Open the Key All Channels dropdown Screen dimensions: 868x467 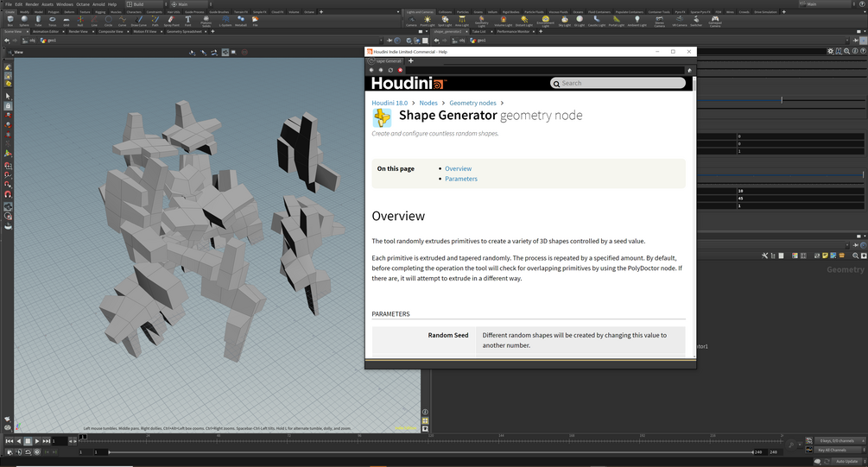pyautogui.click(x=865, y=450)
